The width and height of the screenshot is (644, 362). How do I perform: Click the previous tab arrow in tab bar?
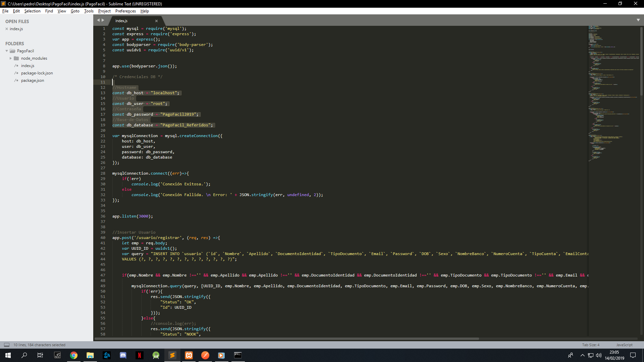98,20
